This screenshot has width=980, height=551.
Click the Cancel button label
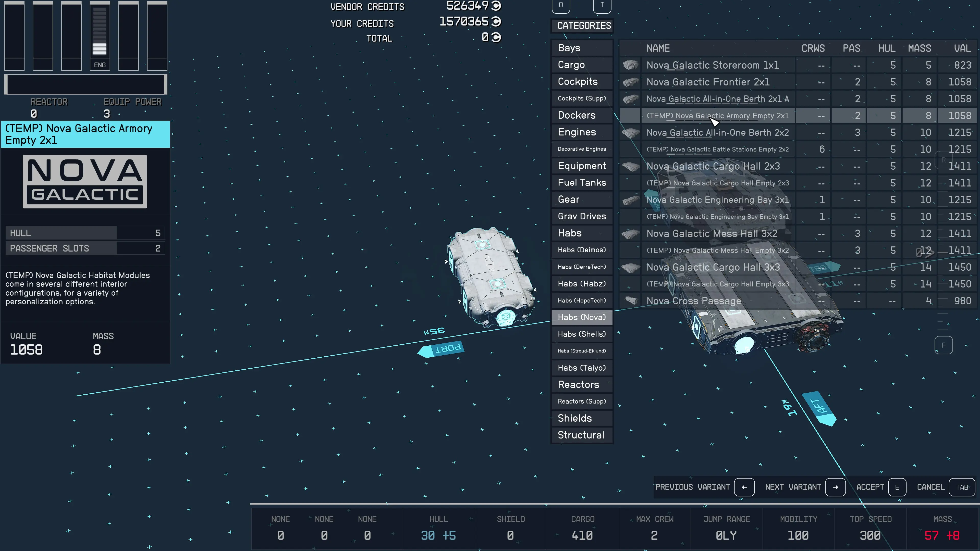click(930, 487)
